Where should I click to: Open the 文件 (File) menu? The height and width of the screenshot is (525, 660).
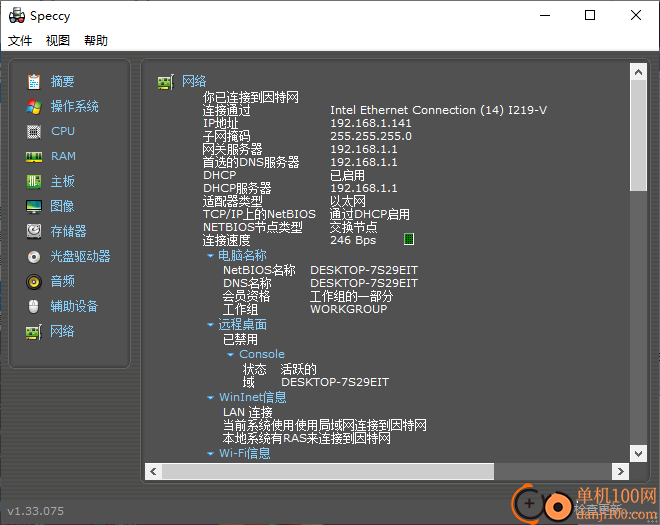pos(20,40)
